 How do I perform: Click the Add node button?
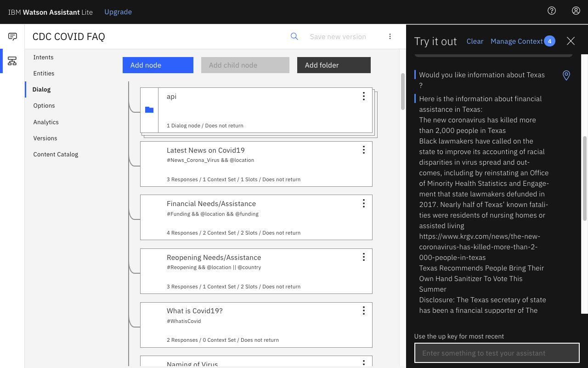pos(158,65)
